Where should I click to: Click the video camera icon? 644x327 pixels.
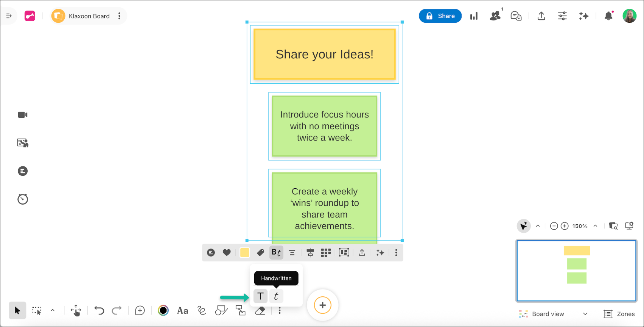pos(23,115)
